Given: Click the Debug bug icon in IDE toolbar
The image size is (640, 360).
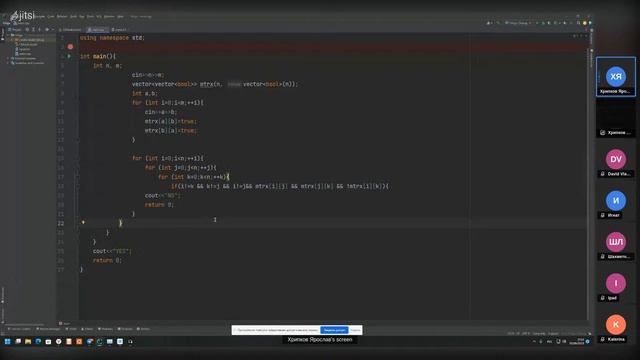Looking at the screenshot, I should 543,23.
